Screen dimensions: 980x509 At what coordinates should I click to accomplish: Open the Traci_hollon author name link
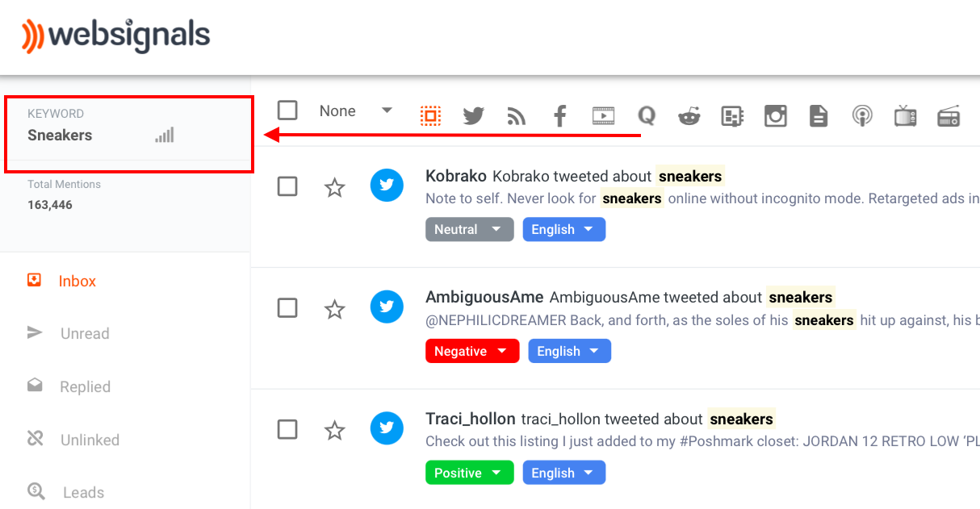(471, 419)
